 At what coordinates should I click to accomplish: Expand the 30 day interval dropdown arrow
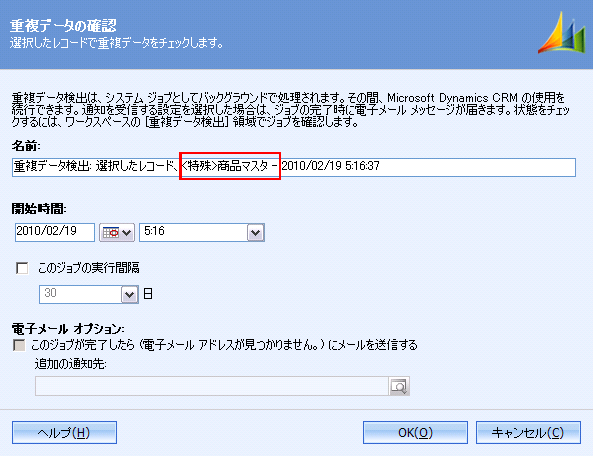coord(129,294)
